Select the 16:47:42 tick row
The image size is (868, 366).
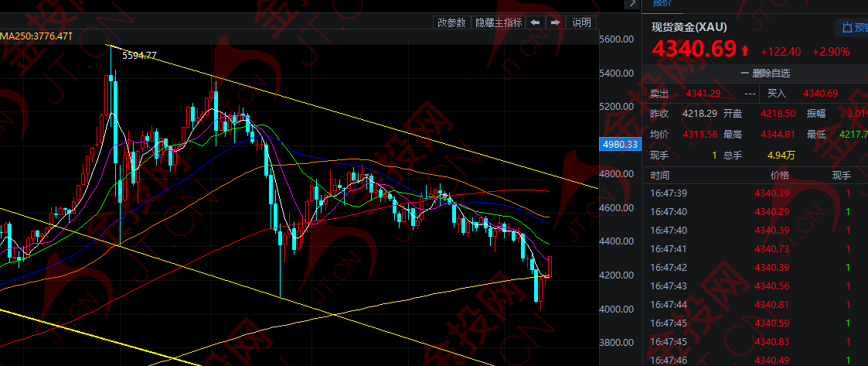755,267
